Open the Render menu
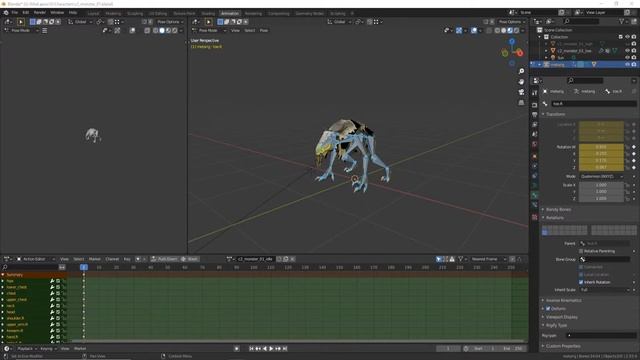This screenshot has width=640, height=360. pos(40,13)
